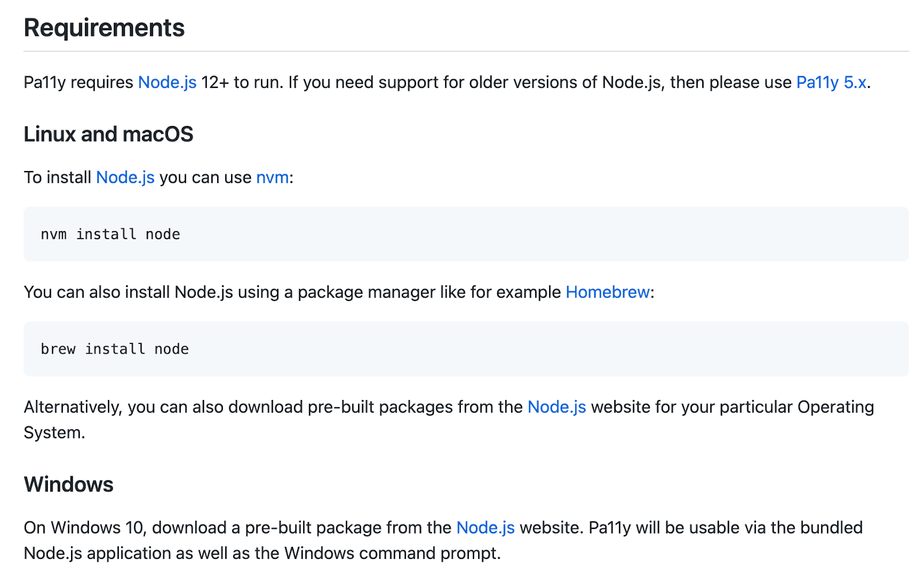The width and height of the screenshot is (924, 582).
Task: Click the 'brew install node' code text
Action: (114, 349)
